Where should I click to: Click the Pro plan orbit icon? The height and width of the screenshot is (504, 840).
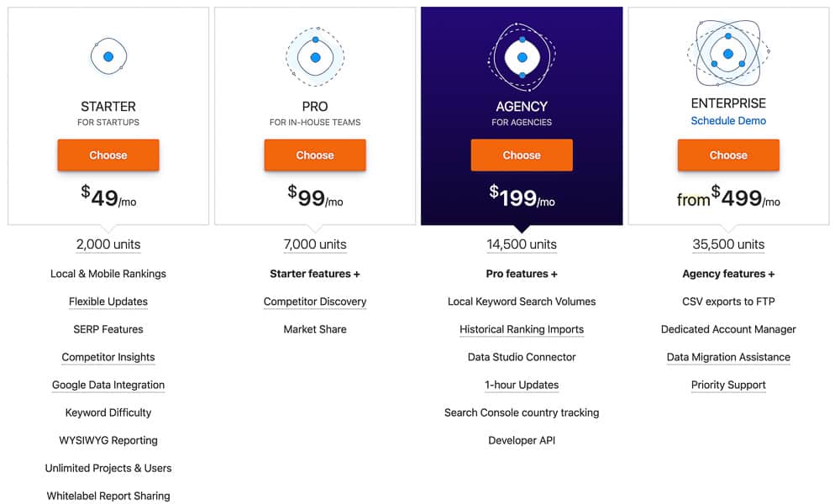(x=314, y=57)
